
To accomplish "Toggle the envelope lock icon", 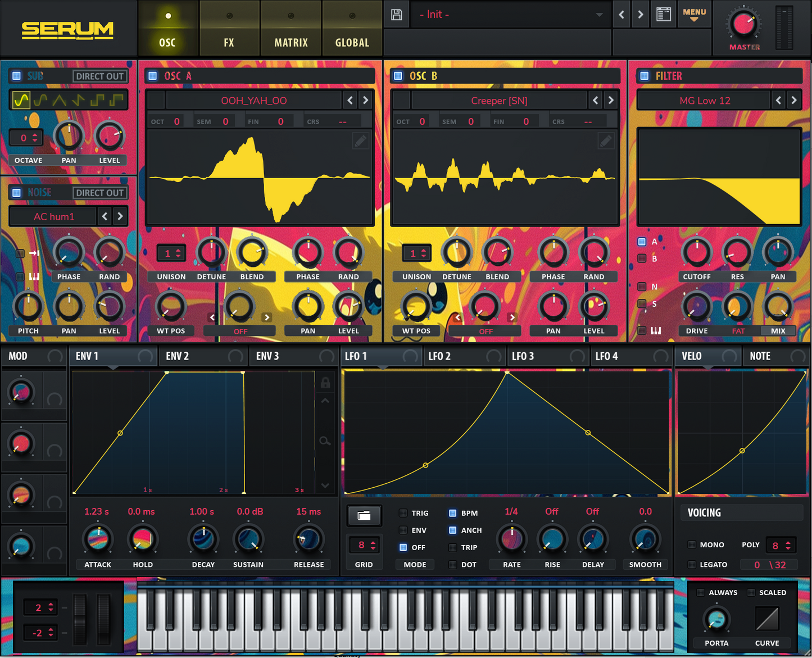I will (x=325, y=383).
